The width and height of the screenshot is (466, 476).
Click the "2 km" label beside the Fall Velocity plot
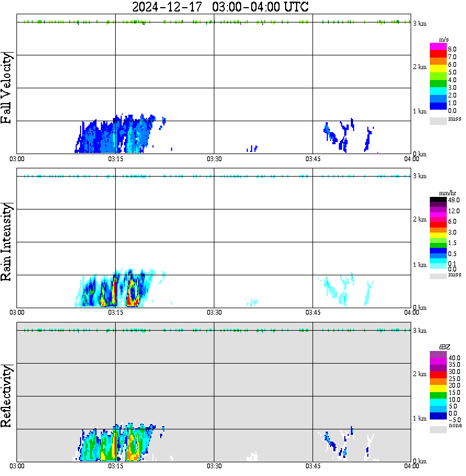(x=419, y=67)
